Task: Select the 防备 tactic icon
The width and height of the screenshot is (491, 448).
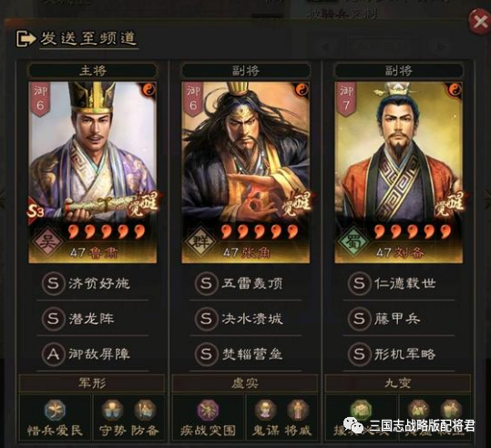Action: click(144, 410)
